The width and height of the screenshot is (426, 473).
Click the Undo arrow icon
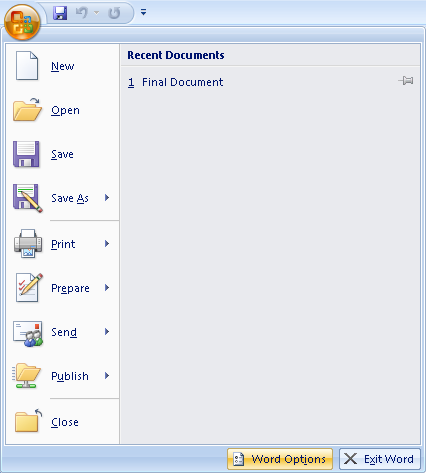[81, 13]
